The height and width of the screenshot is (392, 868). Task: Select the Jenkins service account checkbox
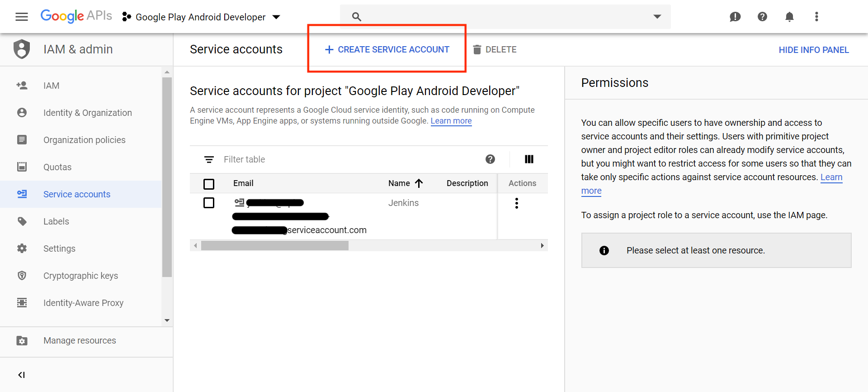[209, 203]
